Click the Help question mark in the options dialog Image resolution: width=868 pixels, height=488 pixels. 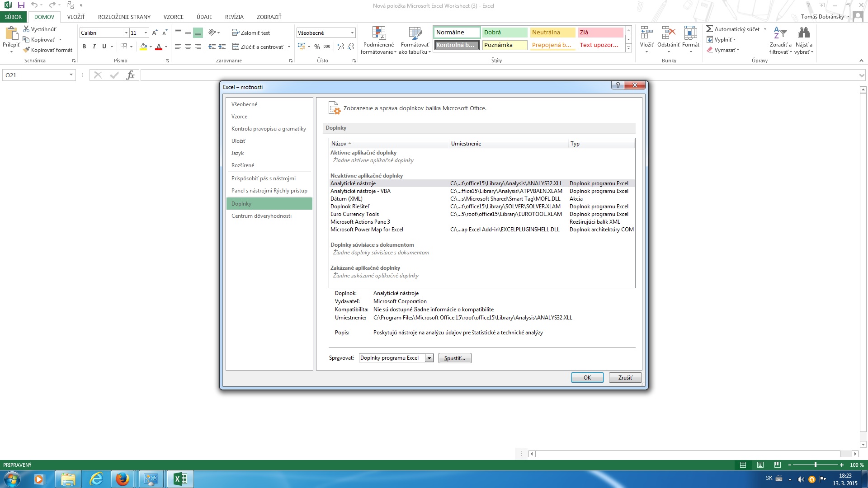click(x=618, y=85)
